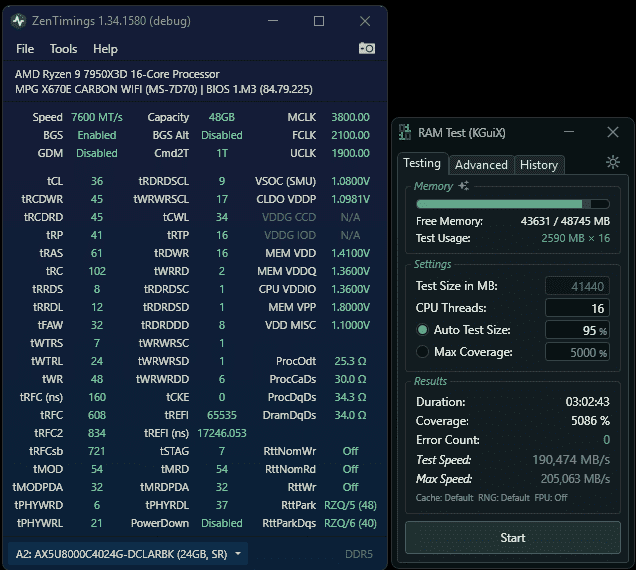Click the tCL value 36
Viewport: 636px width, 570px height.
(x=97, y=181)
